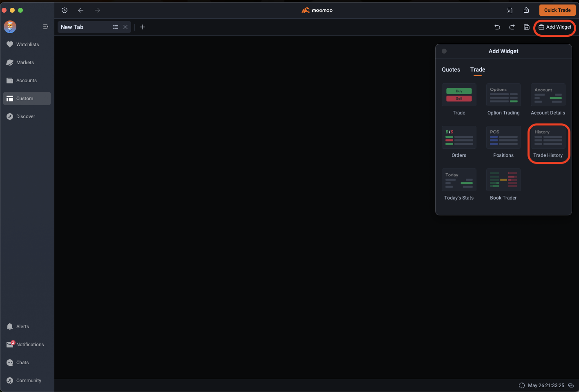
Task: Open the user profile avatar
Action: pyautogui.click(x=10, y=27)
